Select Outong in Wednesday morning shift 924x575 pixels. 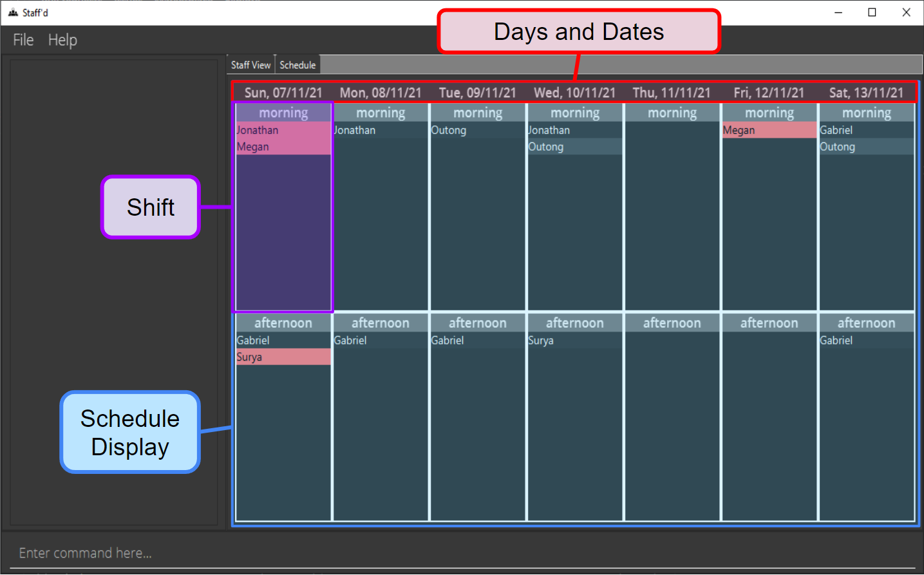[575, 147]
